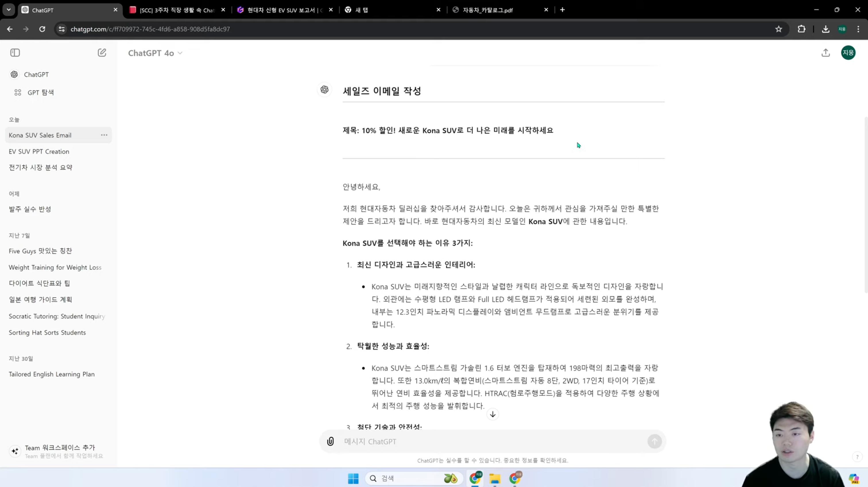
Task: Click the browser forward arrow
Action: pos(26,29)
